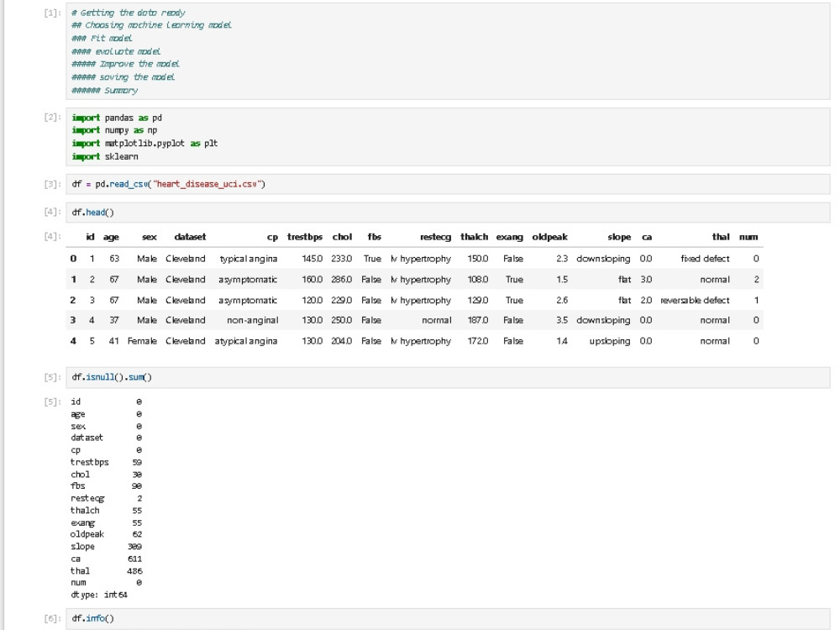Click the "fbs" column header in the table

pos(375,237)
